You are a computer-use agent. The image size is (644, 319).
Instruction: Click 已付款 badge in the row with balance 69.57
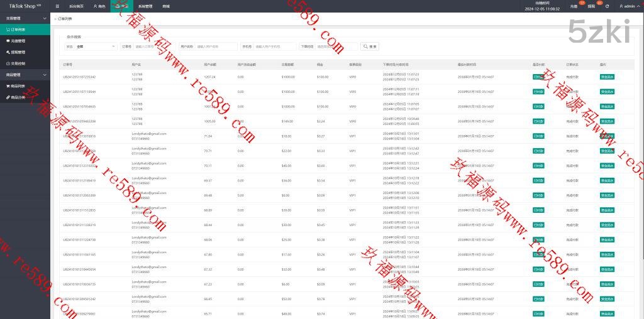click(538, 180)
